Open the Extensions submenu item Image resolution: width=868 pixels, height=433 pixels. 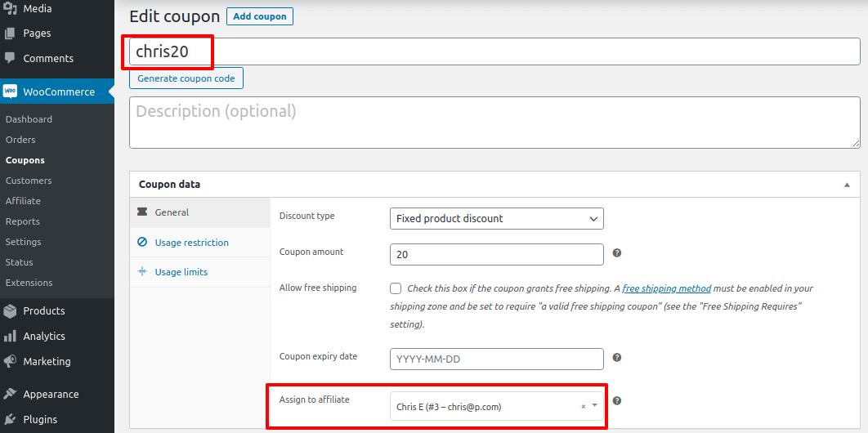coord(29,283)
